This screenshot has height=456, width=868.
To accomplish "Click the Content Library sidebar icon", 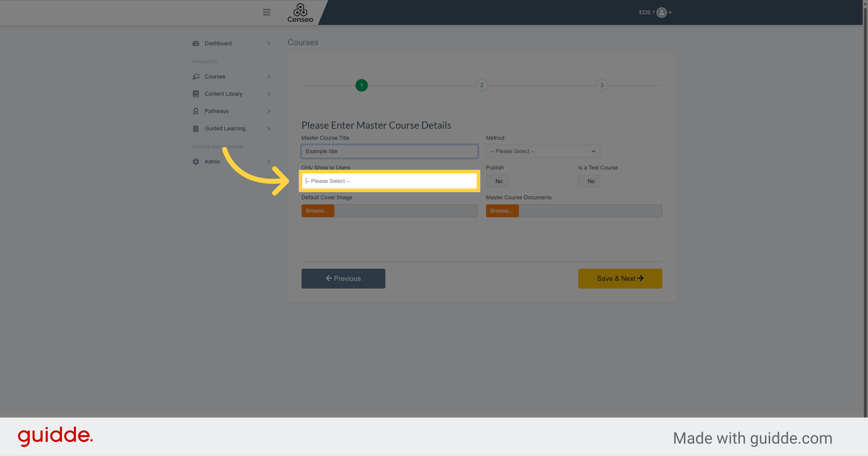I will 196,94.
